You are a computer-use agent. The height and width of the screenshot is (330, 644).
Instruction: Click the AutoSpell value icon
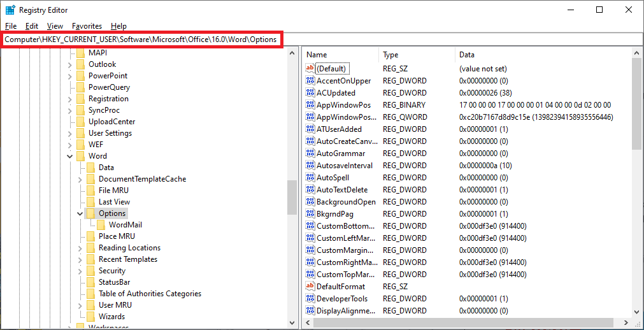click(310, 178)
